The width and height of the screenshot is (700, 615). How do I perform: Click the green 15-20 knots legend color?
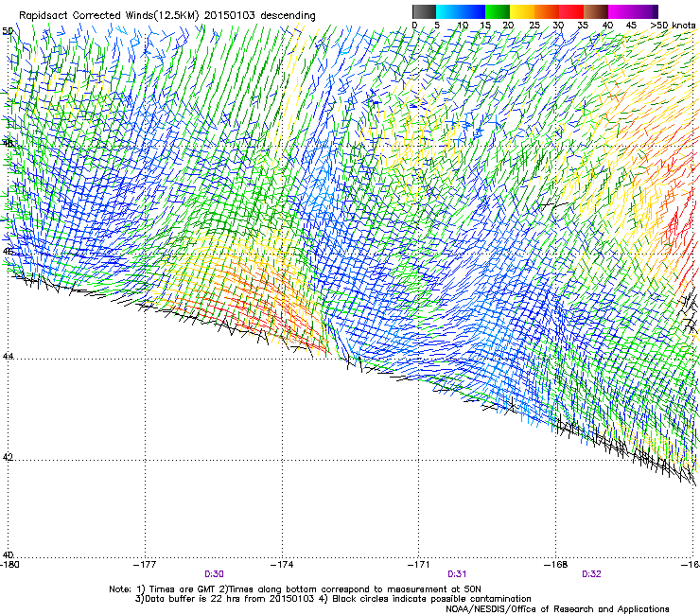(498, 11)
